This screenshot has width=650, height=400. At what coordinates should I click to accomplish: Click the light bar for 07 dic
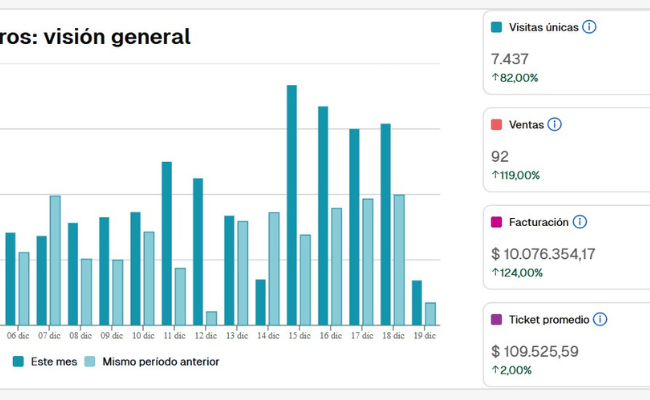point(55,260)
